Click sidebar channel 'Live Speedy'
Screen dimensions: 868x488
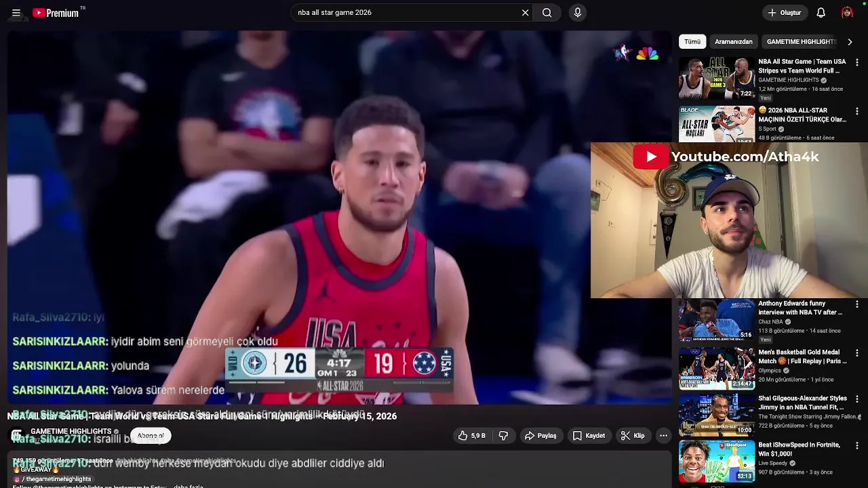[x=774, y=464]
